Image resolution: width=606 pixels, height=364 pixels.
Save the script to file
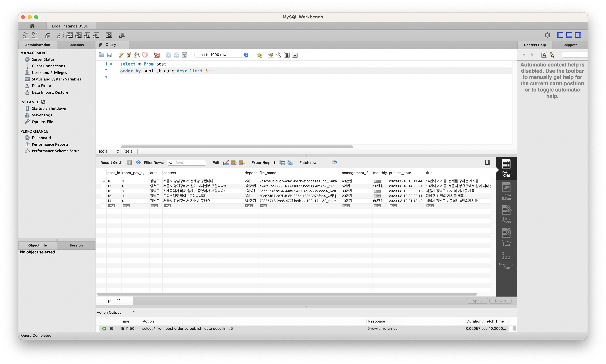(x=110, y=55)
